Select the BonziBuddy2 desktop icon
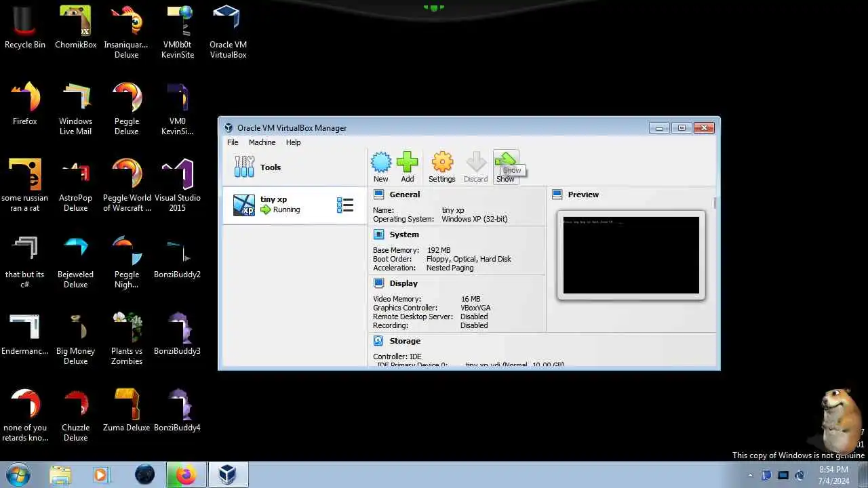Viewport: 868px width, 488px height. coord(177,258)
